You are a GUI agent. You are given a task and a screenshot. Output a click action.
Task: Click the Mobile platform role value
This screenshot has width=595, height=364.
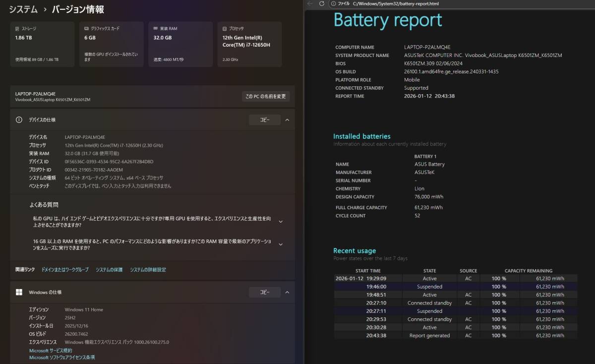[x=412, y=80]
